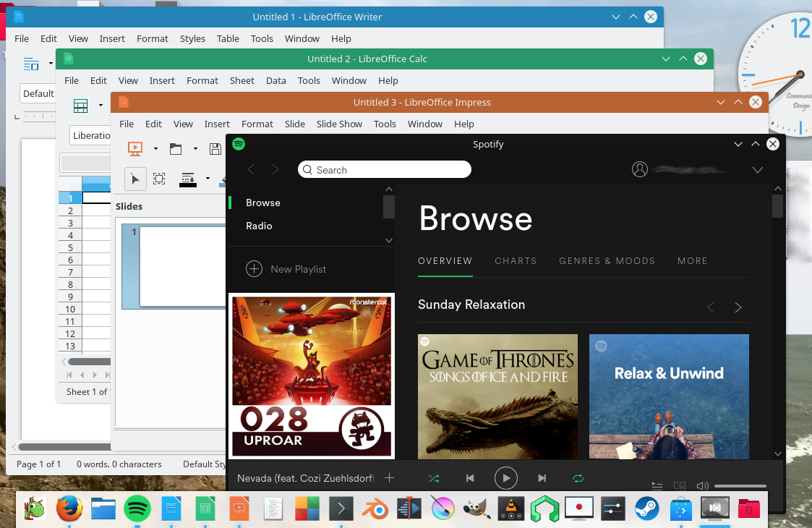Expand the Writer new document dropdown arrow

tap(51, 63)
